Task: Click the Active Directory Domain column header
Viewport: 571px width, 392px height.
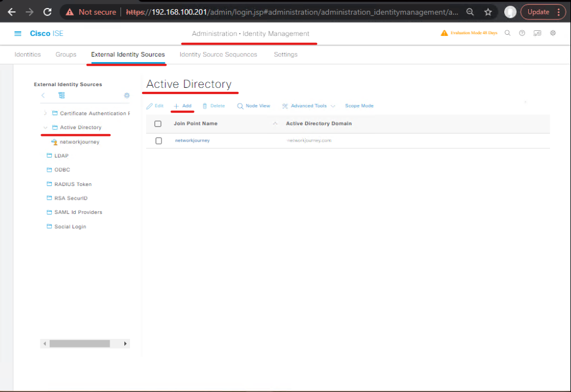Action: pyautogui.click(x=319, y=123)
